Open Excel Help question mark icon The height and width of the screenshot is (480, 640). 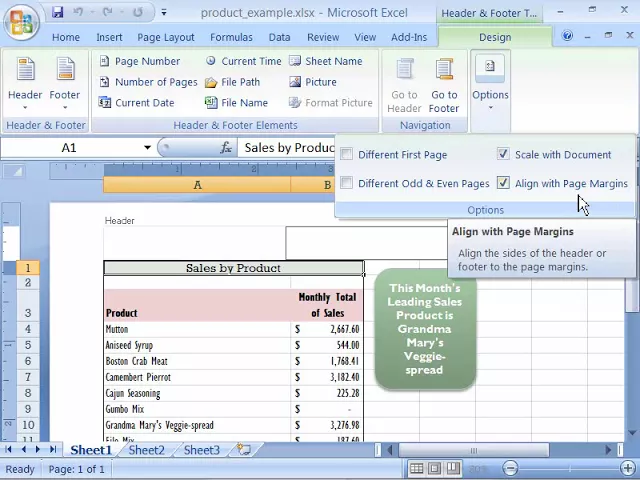click(567, 36)
